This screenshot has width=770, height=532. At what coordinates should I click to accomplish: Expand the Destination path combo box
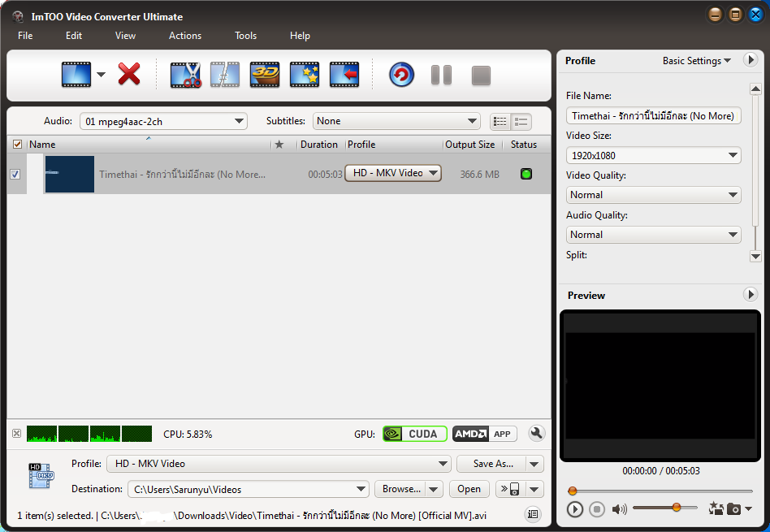pos(248,489)
